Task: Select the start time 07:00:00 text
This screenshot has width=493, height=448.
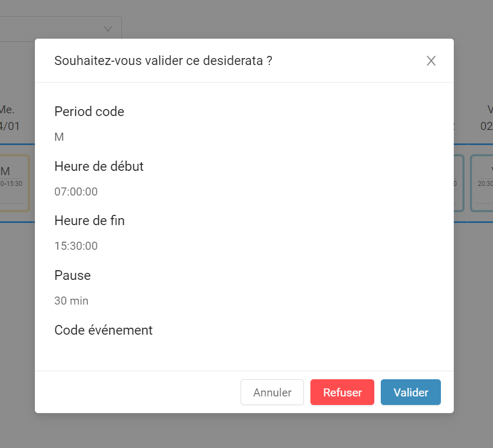Action: [76, 191]
